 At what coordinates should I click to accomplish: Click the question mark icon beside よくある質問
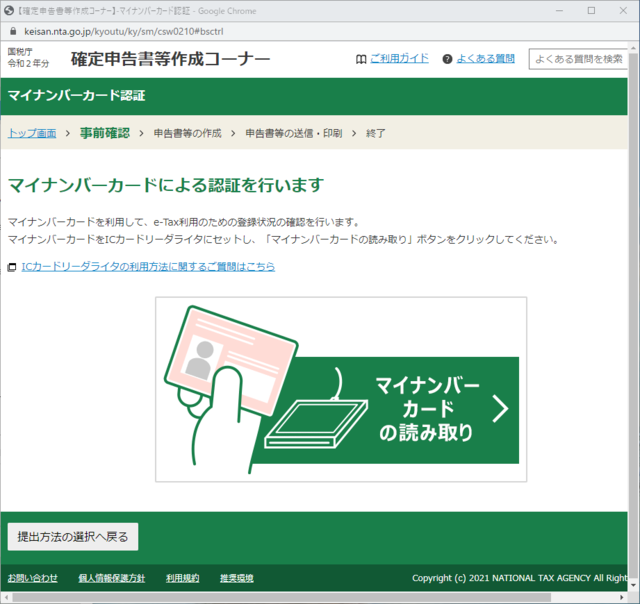(x=447, y=59)
